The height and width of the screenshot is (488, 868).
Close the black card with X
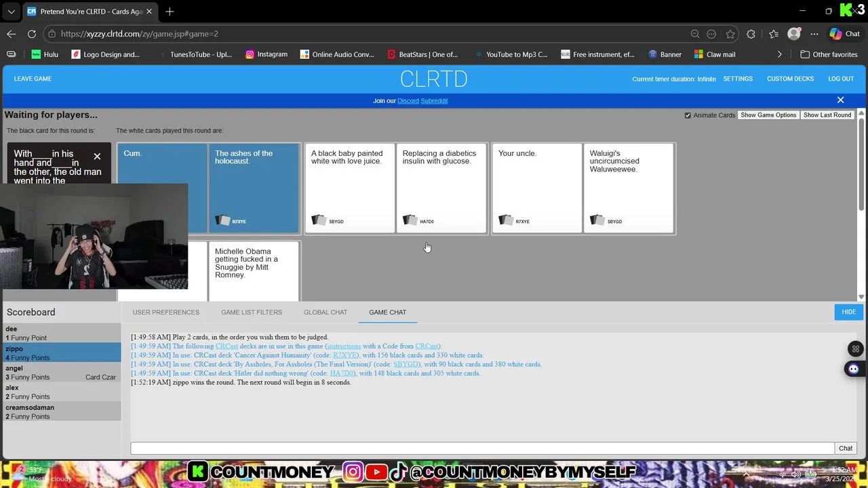click(97, 157)
